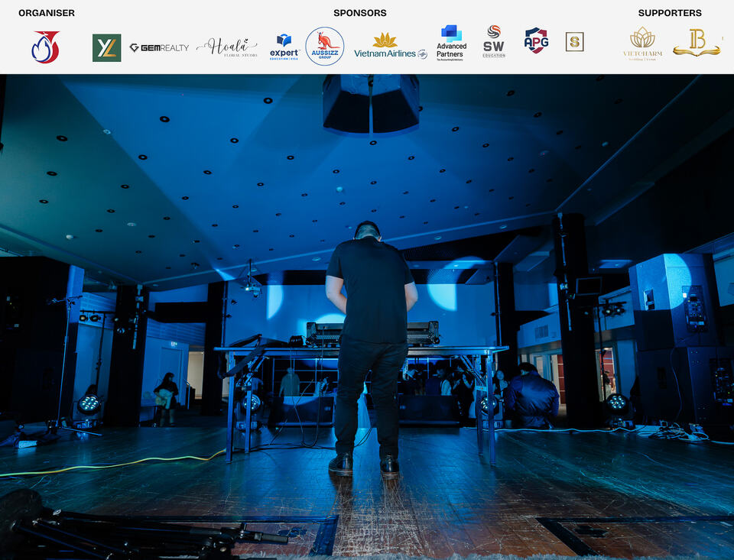Click the SUPPORTERS heading
Screen dimensions: 734x560
(670, 13)
